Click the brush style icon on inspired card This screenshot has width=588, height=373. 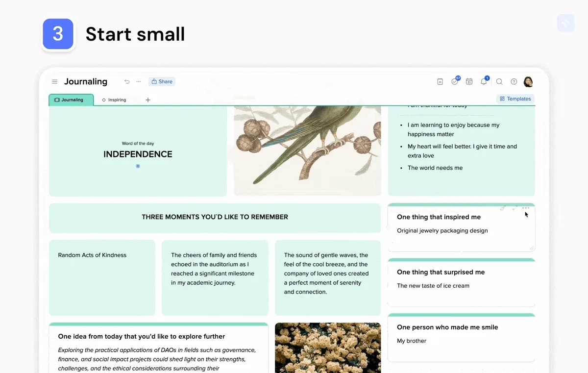(503, 208)
